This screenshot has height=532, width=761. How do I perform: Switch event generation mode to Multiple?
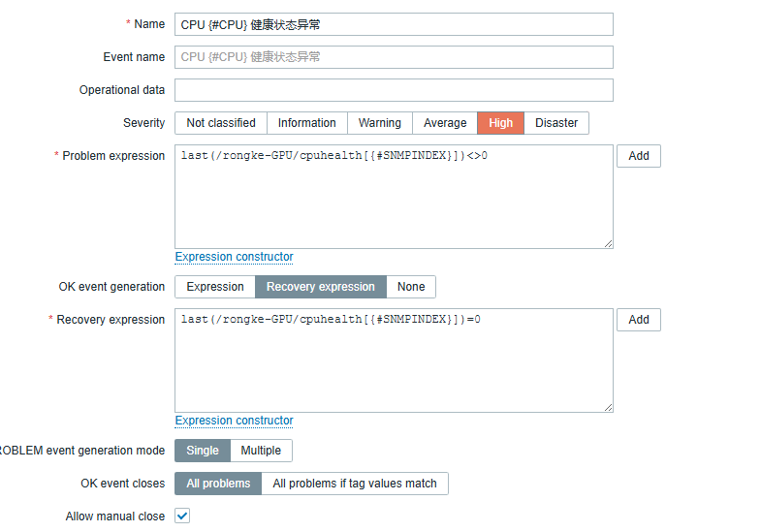coord(261,451)
